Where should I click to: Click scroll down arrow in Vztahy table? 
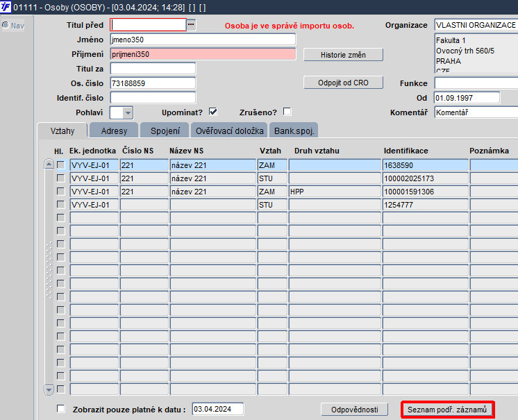[x=49, y=389]
